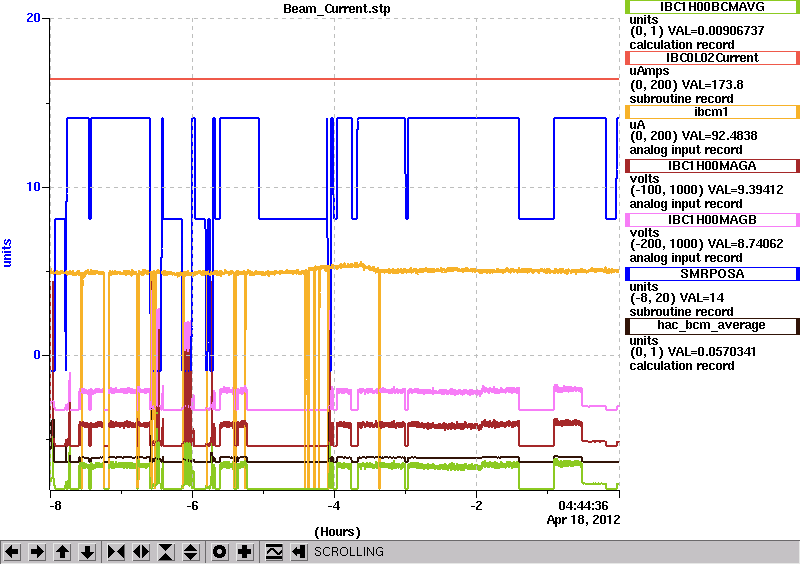This screenshot has height=564, width=800.
Task: Select the IBC1H00MAGA legend entry
Action: click(712, 166)
